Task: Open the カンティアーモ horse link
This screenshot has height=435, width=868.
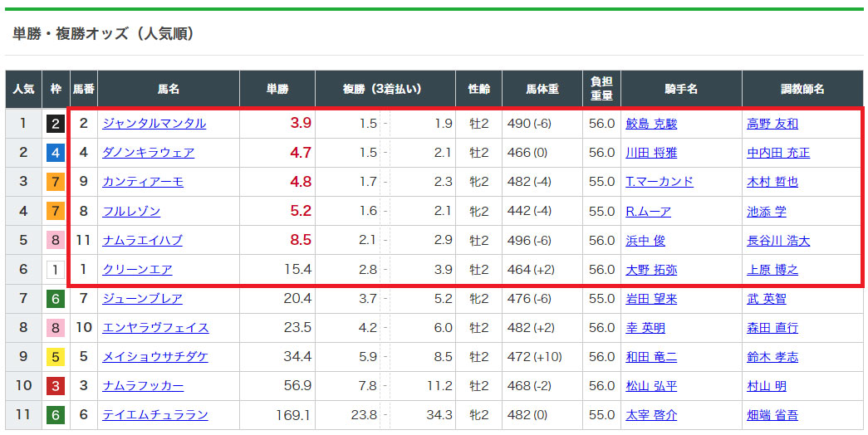Action: [x=142, y=182]
